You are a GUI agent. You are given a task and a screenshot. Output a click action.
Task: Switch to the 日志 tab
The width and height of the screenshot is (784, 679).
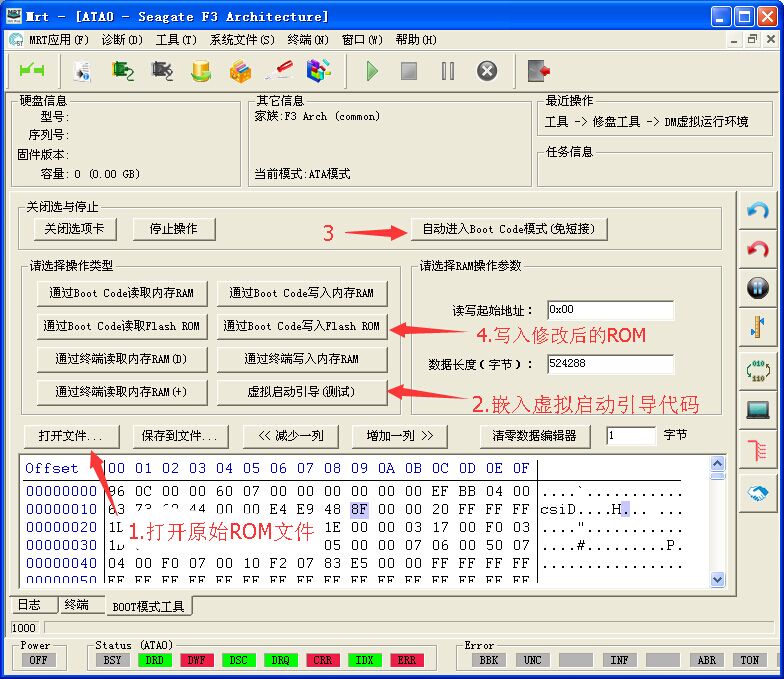click(30, 605)
